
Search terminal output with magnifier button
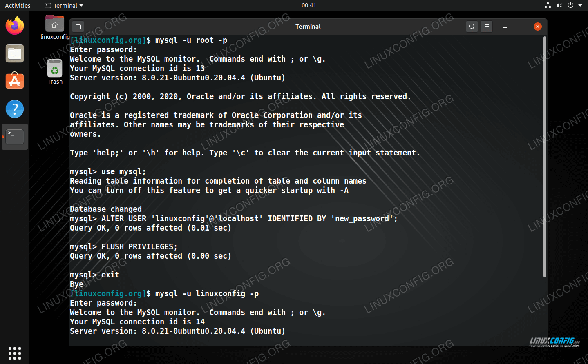click(472, 27)
